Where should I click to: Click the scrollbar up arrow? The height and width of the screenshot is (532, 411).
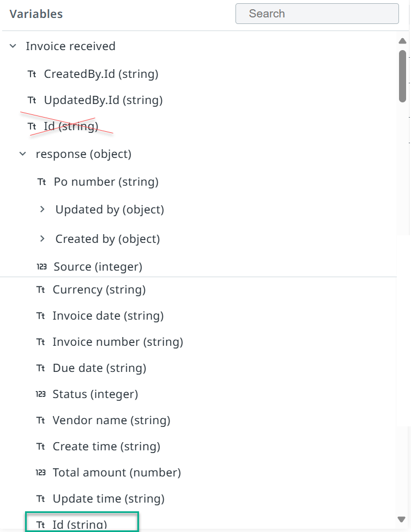pyautogui.click(x=402, y=41)
